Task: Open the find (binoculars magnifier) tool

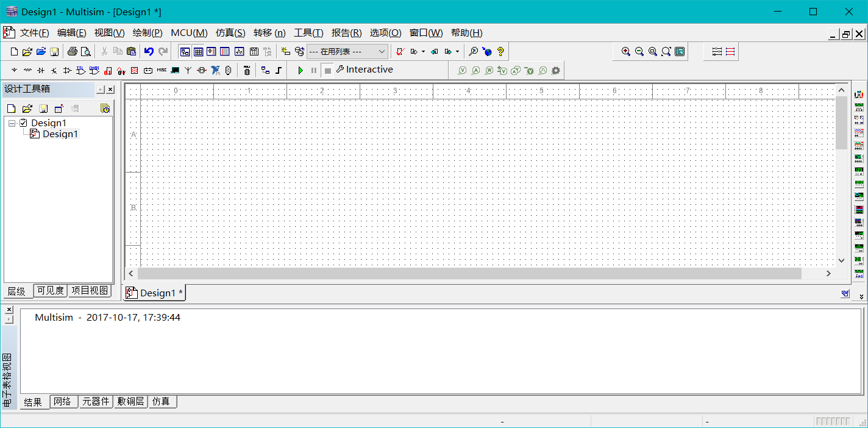Action: click(x=473, y=52)
